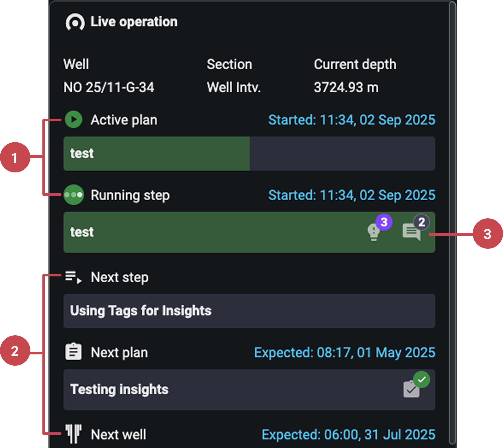Click the Next well expected date link
This screenshot has width=503, height=448.
tap(348, 434)
